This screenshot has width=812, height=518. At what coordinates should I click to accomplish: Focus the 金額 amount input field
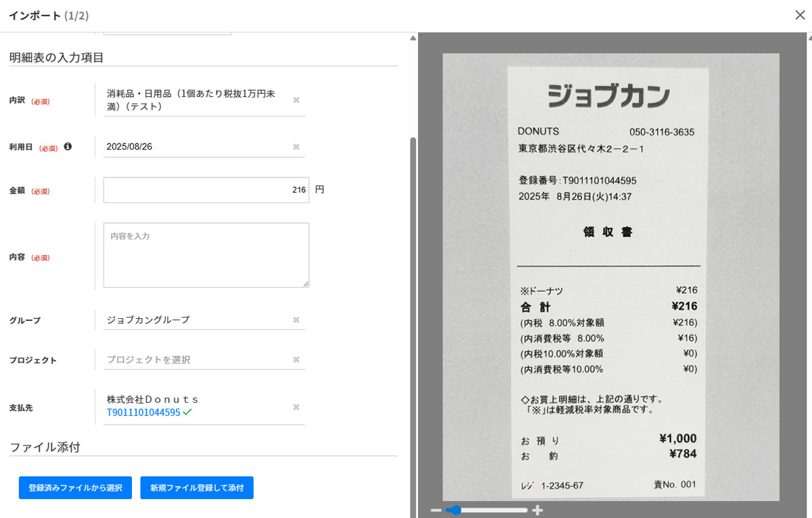[206, 190]
